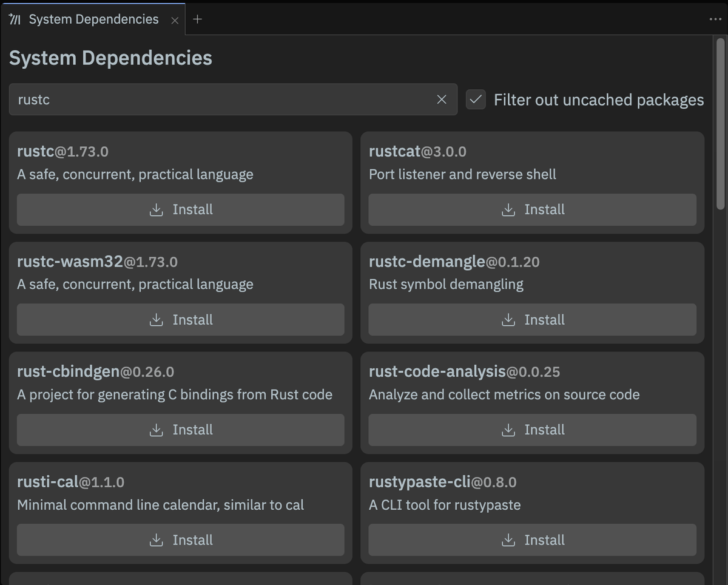Install rusti-cal@1.1.0
The width and height of the screenshot is (728, 585).
point(180,539)
